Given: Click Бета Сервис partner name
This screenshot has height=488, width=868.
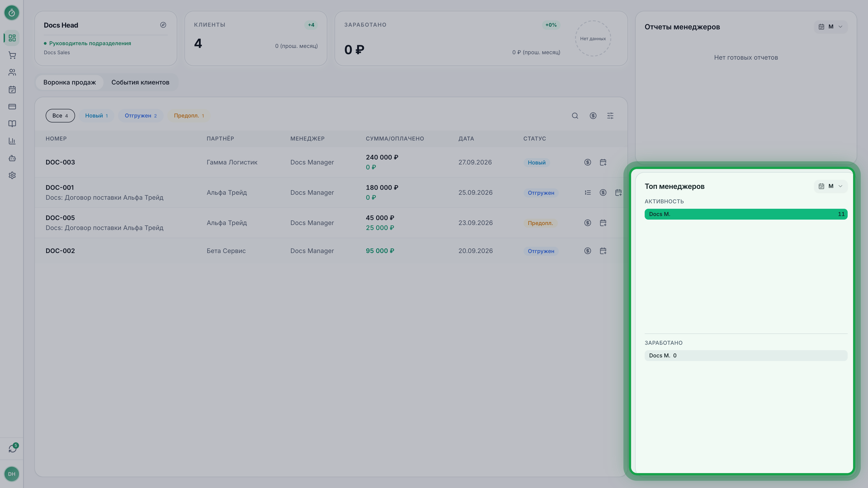Looking at the screenshot, I should coord(226,251).
